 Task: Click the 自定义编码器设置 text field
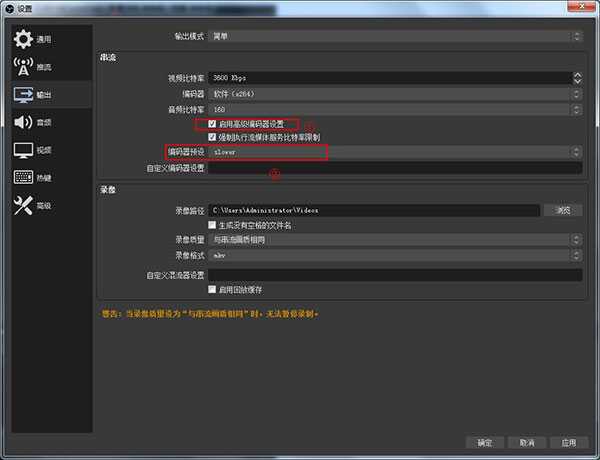[395, 168]
